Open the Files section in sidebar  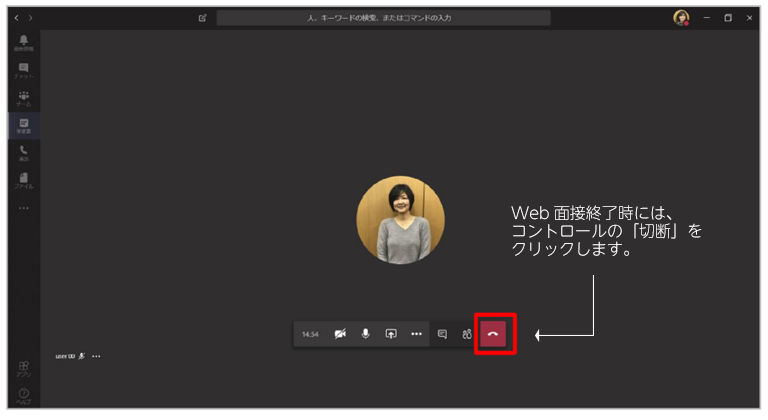(24, 180)
